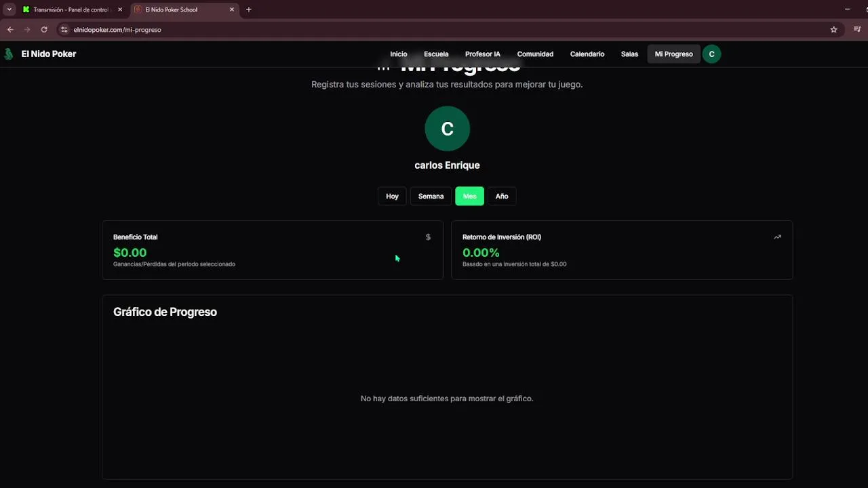
Task: Click the browser forward arrow
Action: click(27, 30)
